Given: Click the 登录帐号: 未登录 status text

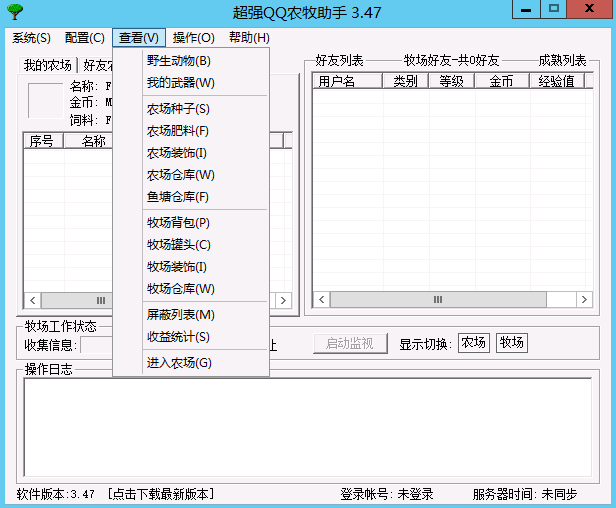Looking at the screenshot, I should (387, 494).
